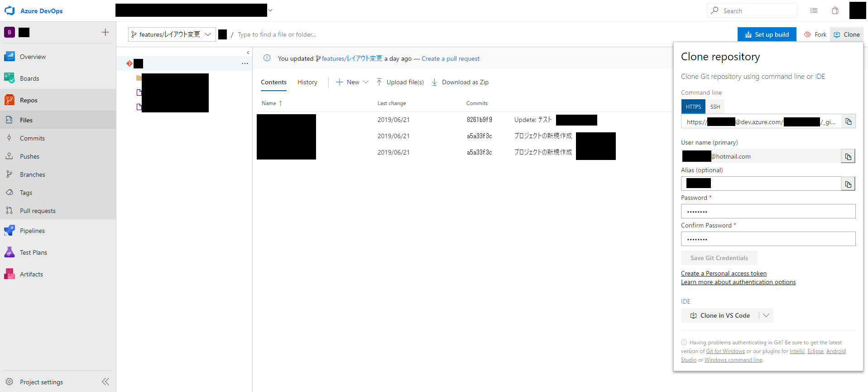The width and height of the screenshot is (868, 392).
Task: Click Download as Zip button
Action: (x=460, y=82)
